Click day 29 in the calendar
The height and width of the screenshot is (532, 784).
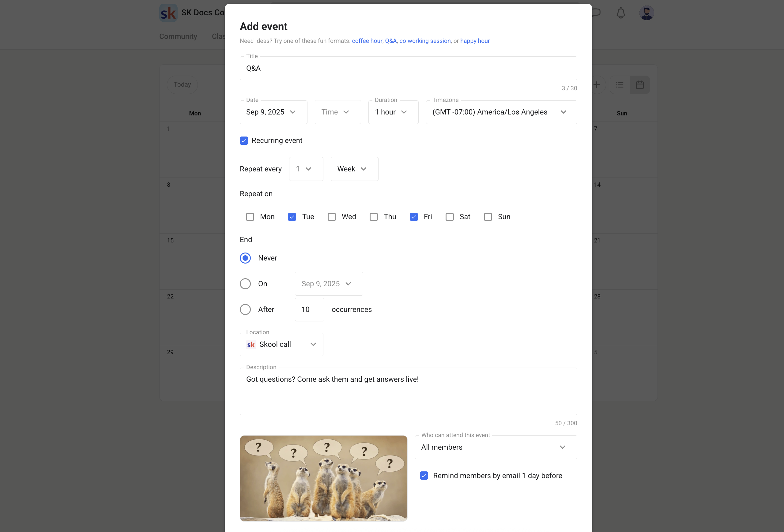pos(170,352)
